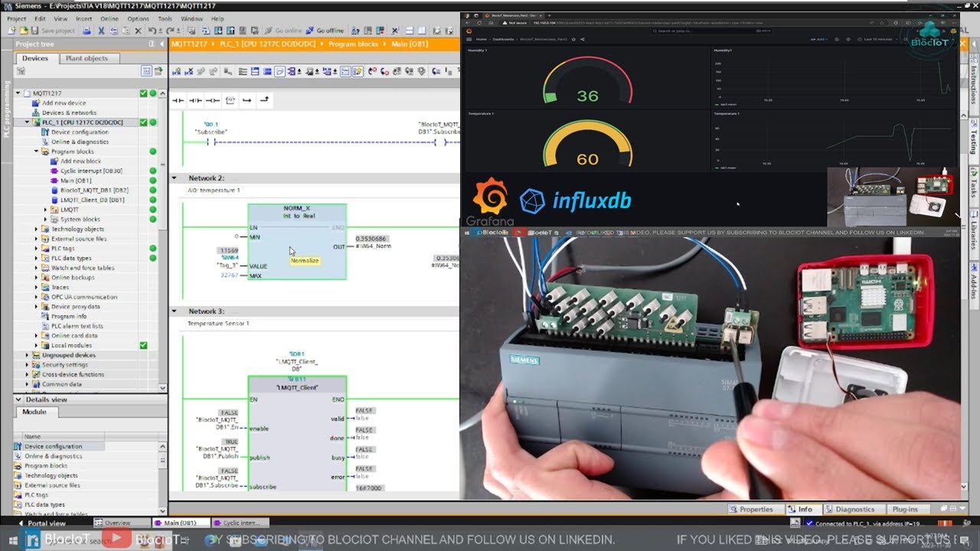Expand the Local modules node
Screen dimensions: 980x551
[x=36, y=346]
